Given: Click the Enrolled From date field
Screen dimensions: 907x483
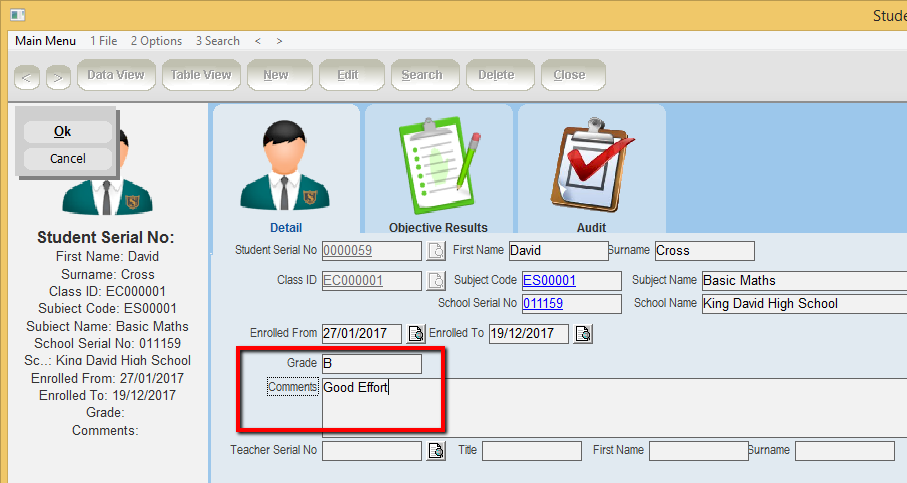Looking at the screenshot, I should coord(361,334).
